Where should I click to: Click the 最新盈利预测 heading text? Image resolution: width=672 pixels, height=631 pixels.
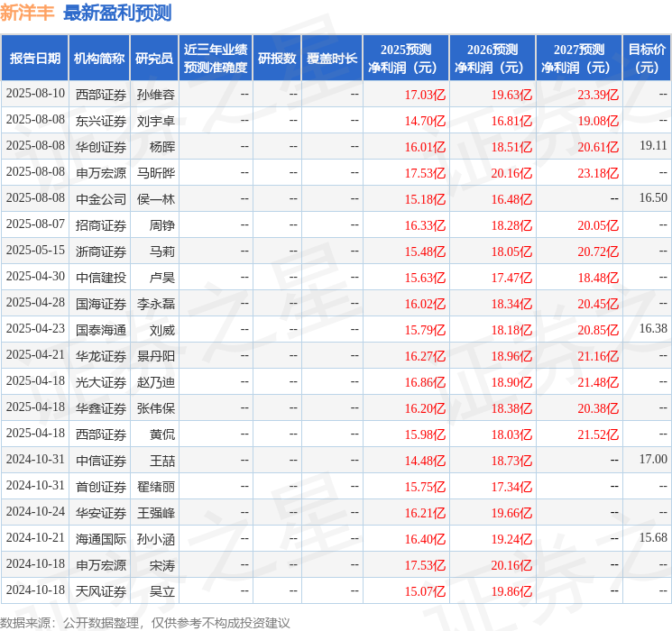(x=117, y=13)
